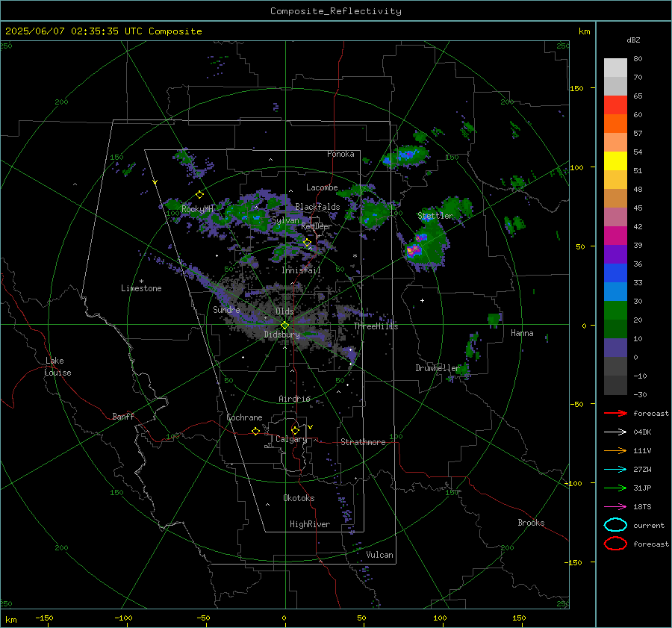Click the Brooks city label
The image size is (672, 628).
[x=531, y=523]
